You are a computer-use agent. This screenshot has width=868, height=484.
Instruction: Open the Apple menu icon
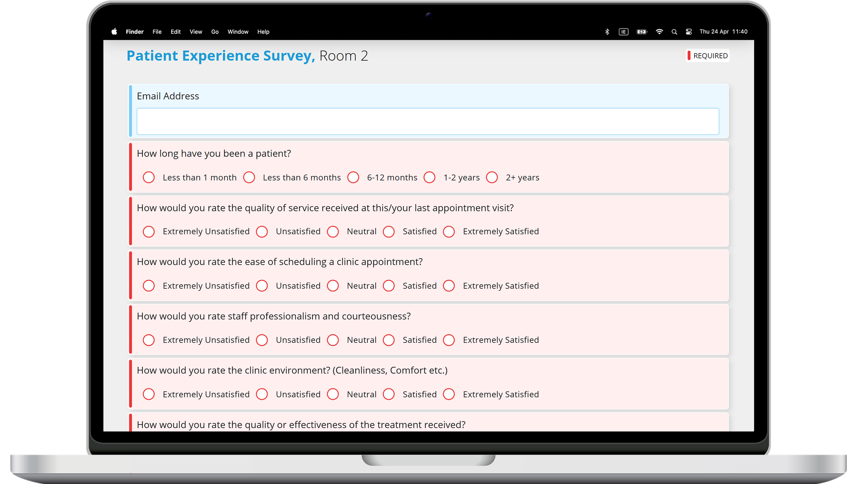point(114,32)
